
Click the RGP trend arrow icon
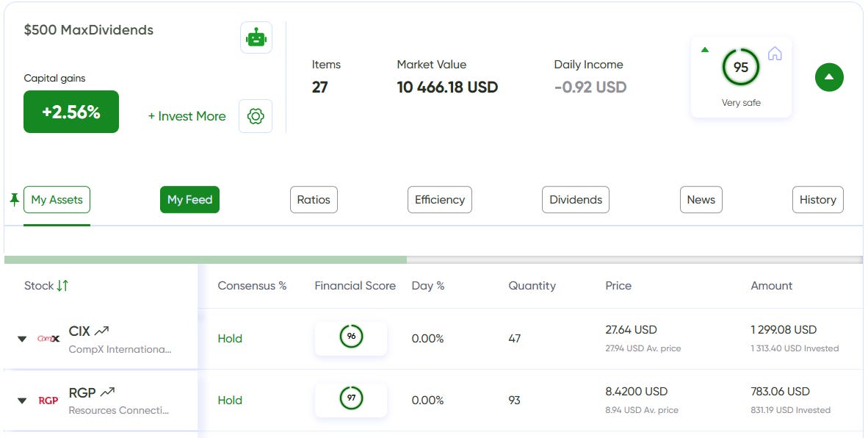click(x=107, y=392)
